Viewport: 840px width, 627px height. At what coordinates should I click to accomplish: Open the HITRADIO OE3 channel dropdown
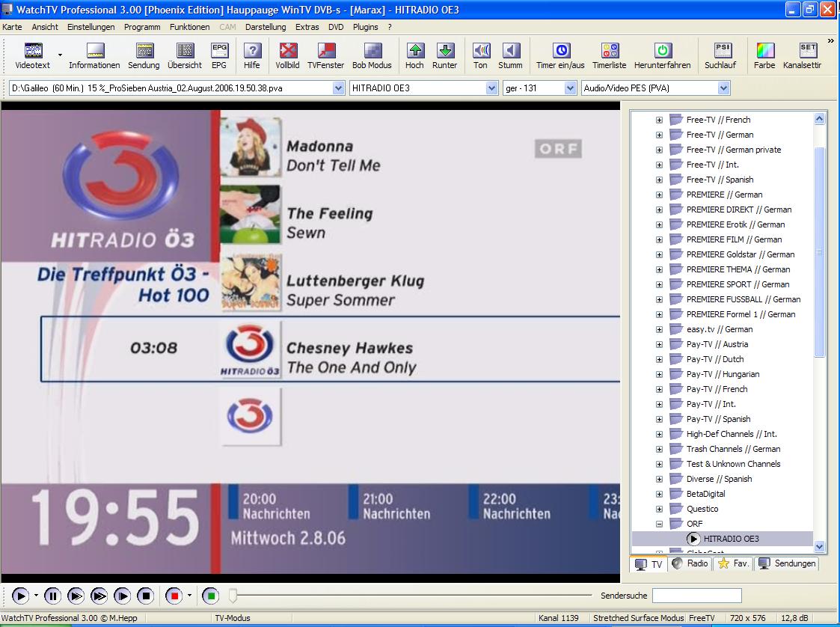(491, 88)
